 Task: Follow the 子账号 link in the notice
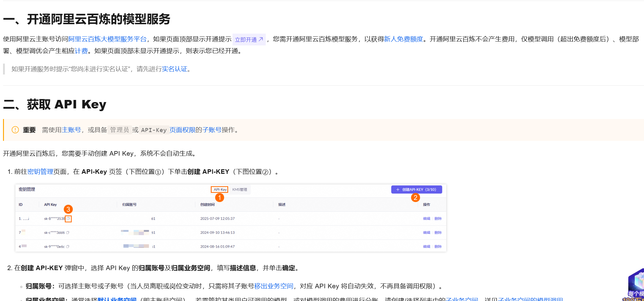(212, 130)
